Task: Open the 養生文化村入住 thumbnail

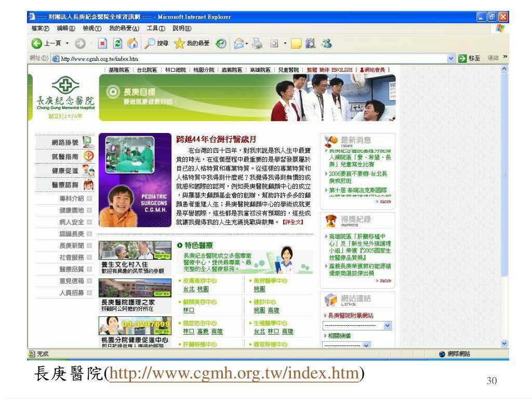Action: coord(135,250)
